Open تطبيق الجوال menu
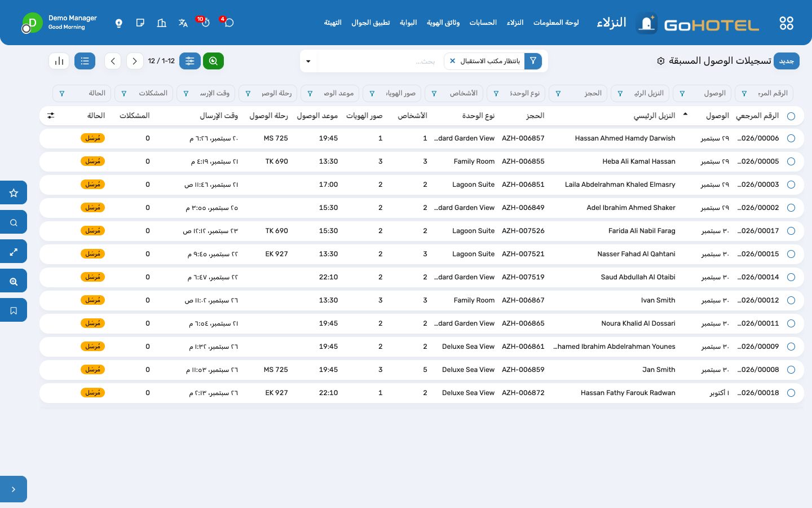Viewport: 812px width, 508px height. [x=370, y=23]
